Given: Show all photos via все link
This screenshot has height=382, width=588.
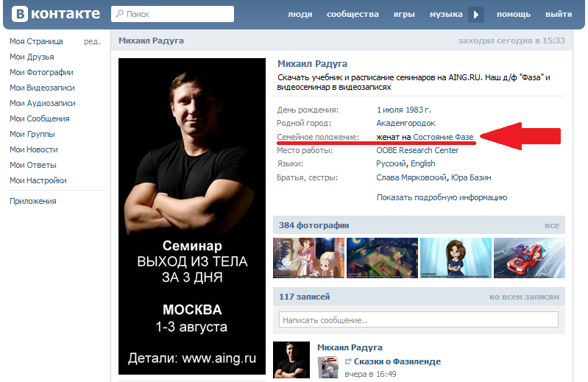Looking at the screenshot, I should (552, 225).
